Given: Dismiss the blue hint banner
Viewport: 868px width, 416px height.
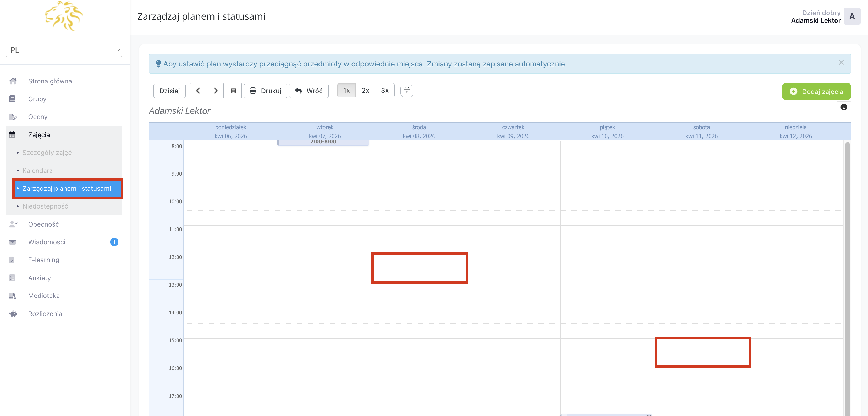Looking at the screenshot, I should point(841,63).
